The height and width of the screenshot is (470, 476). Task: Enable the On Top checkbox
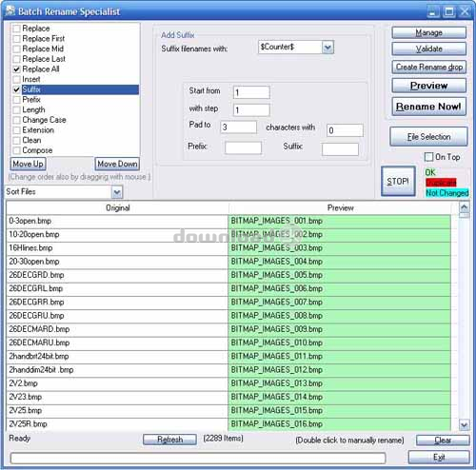pyautogui.click(x=428, y=157)
